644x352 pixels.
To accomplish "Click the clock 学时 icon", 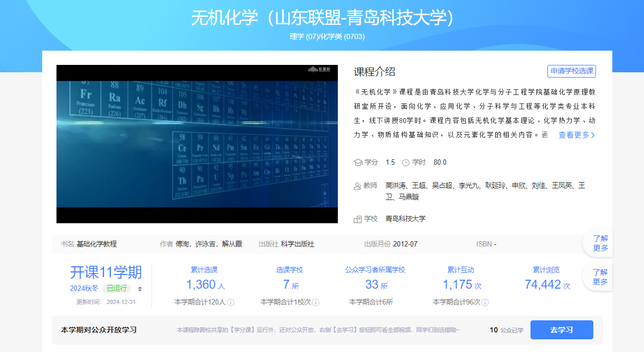I will [x=406, y=163].
